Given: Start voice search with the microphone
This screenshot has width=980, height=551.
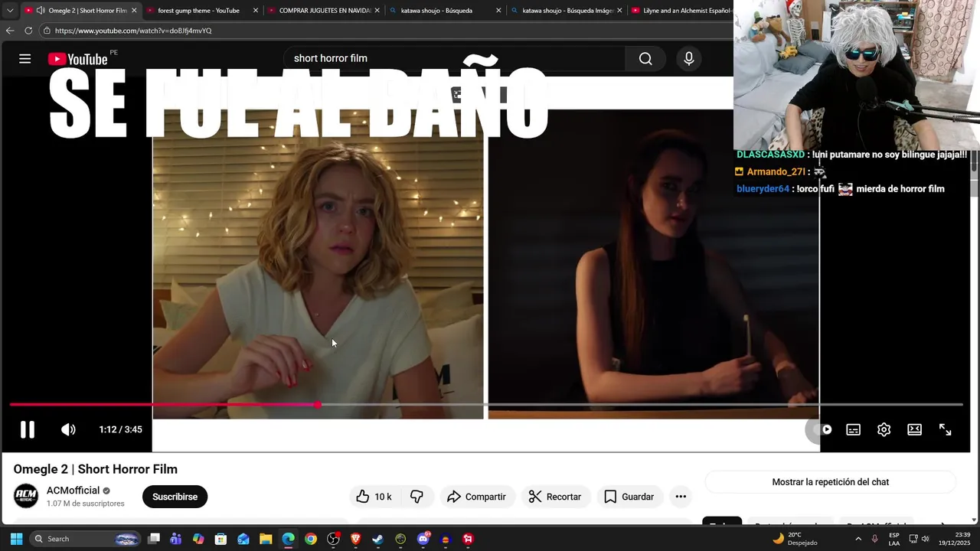Looking at the screenshot, I should tap(689, 59).
